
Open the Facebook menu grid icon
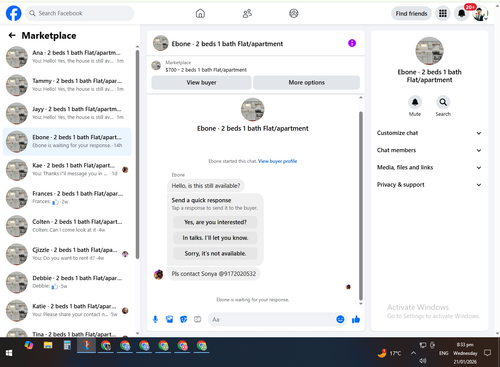tap(443, 13)
